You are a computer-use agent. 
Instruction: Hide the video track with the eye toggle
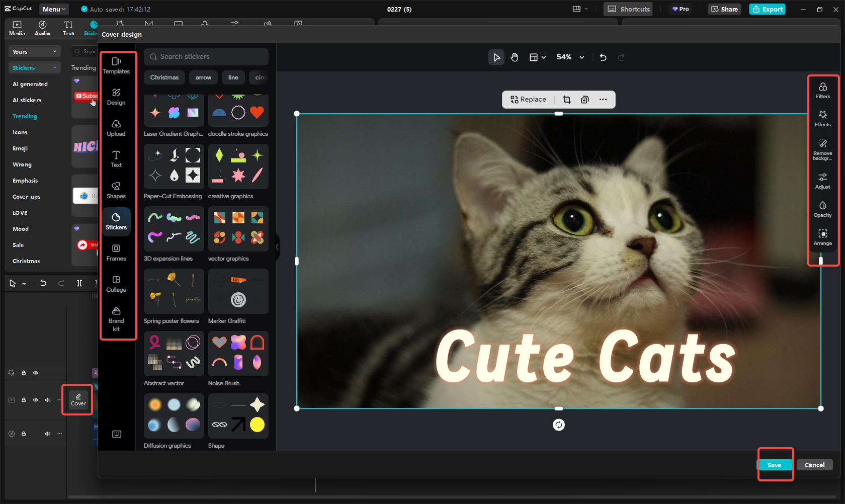[x=35, y=400]
